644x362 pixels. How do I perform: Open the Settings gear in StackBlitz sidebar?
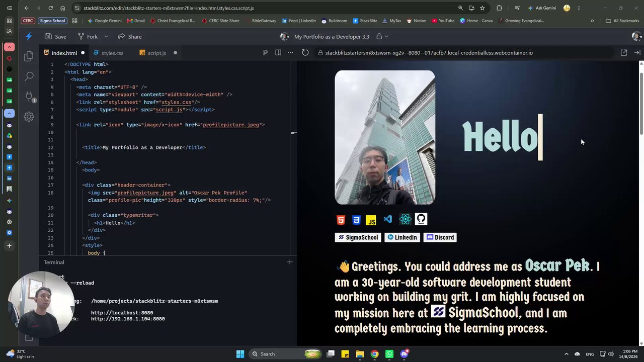click(x=29, y=117)
